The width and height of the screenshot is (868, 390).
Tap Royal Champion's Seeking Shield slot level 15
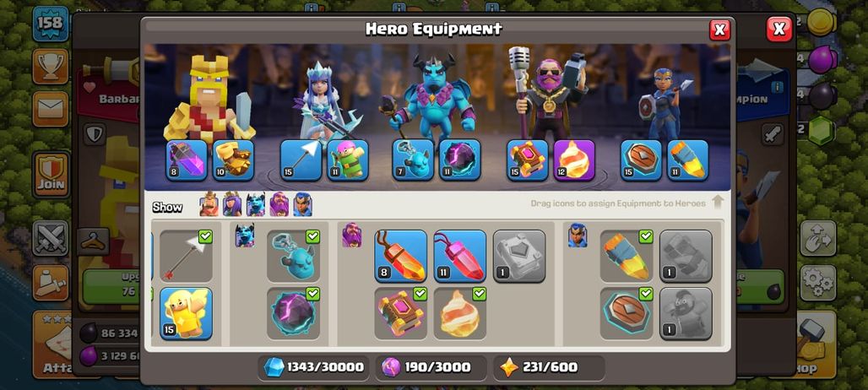(641, 160)
